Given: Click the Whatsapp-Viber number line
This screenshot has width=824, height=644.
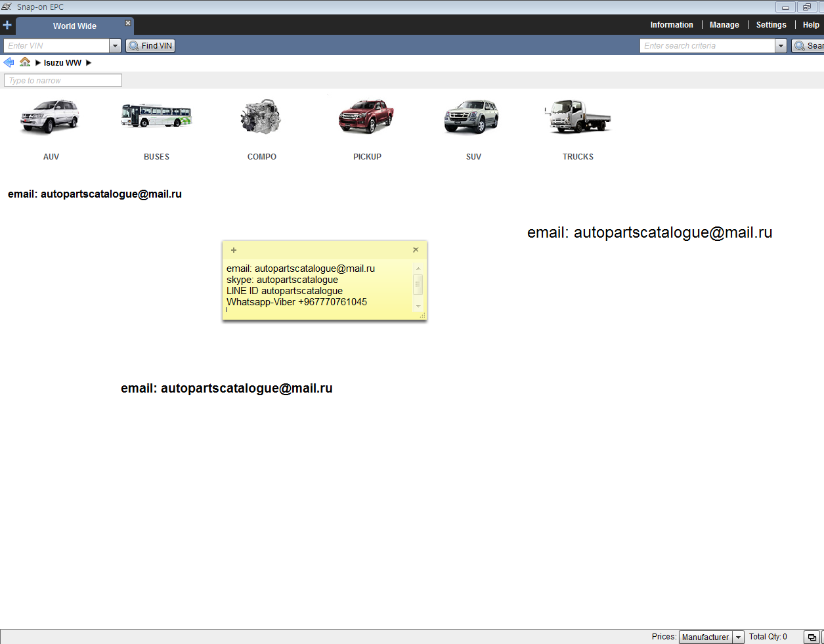Looking at the screenshot, I should (x=297, y=302).
